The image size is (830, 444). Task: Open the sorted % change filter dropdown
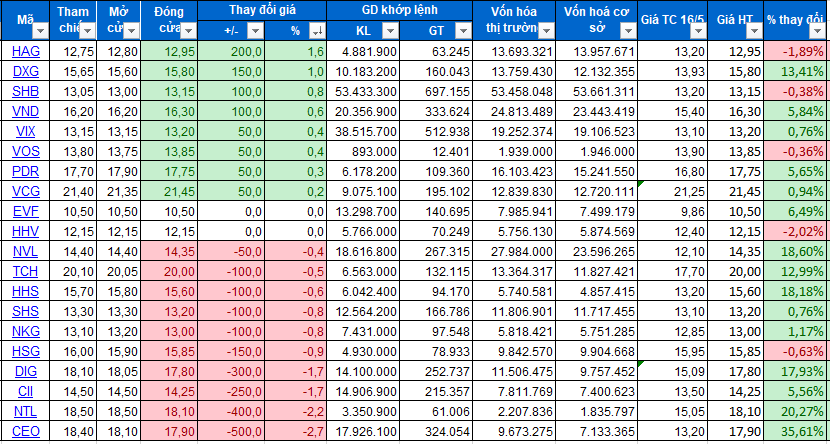pos(318,32)
